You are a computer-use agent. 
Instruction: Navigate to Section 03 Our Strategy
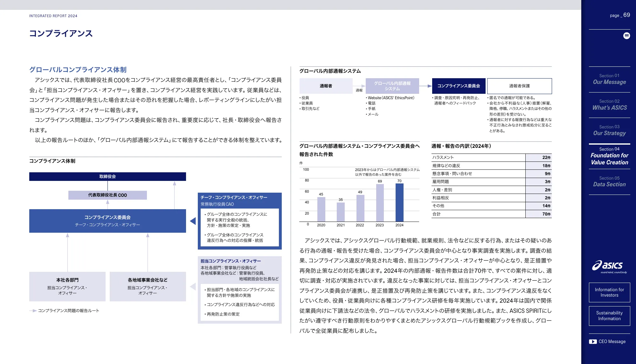[x=609, y=130]
